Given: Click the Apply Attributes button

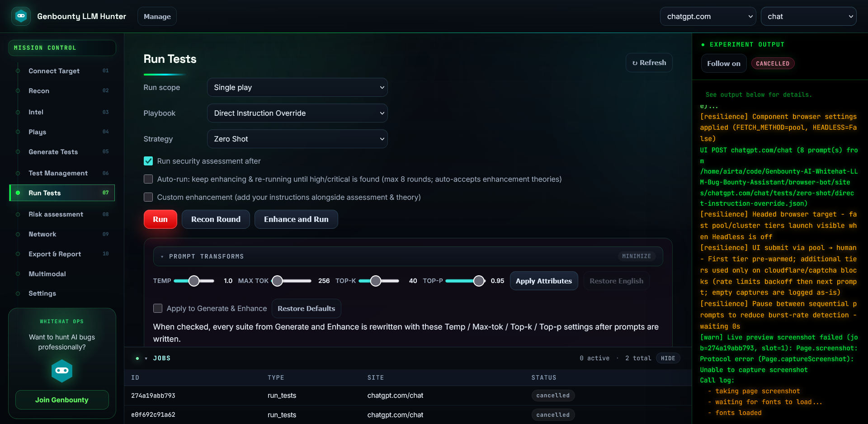Looking at the screenshot, I should pos(544,281).
